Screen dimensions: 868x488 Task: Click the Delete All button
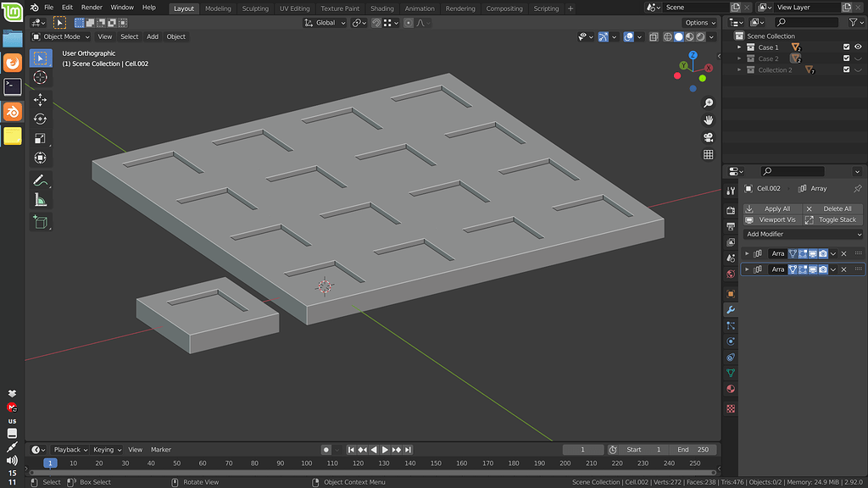832,208
